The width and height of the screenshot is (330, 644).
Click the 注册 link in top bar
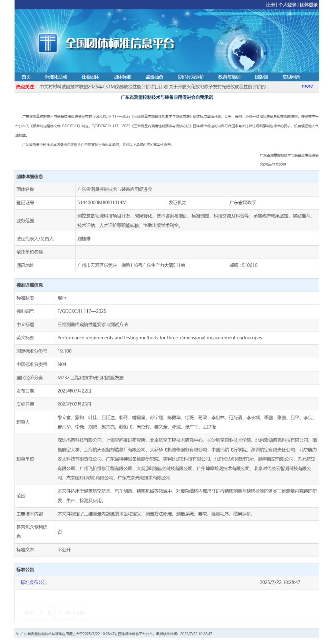[270, 5]
